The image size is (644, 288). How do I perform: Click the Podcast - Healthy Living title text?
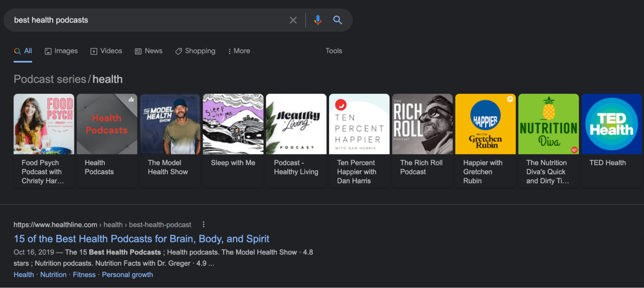coord(296,167)
